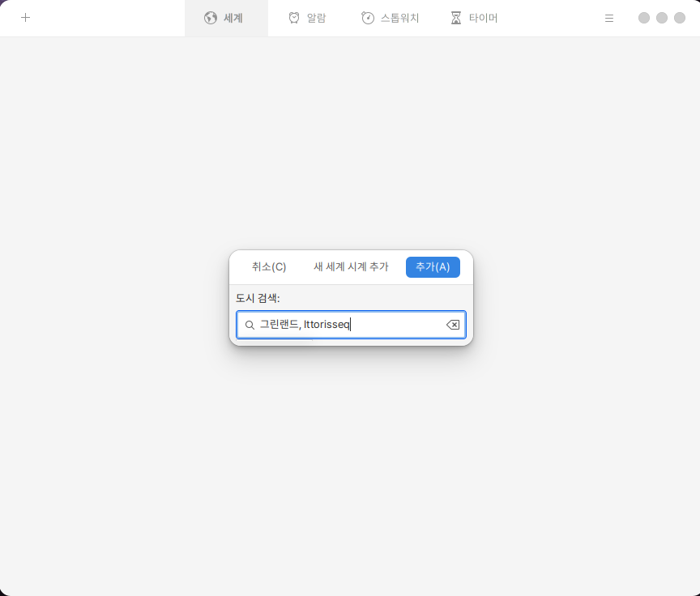Maximize the clocks window

click(x=662, y=18)
